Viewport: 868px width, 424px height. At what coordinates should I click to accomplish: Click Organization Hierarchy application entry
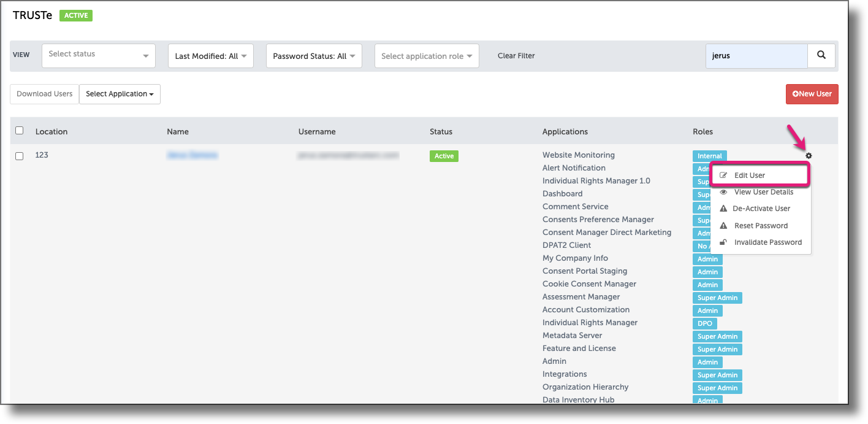(585, 387)
